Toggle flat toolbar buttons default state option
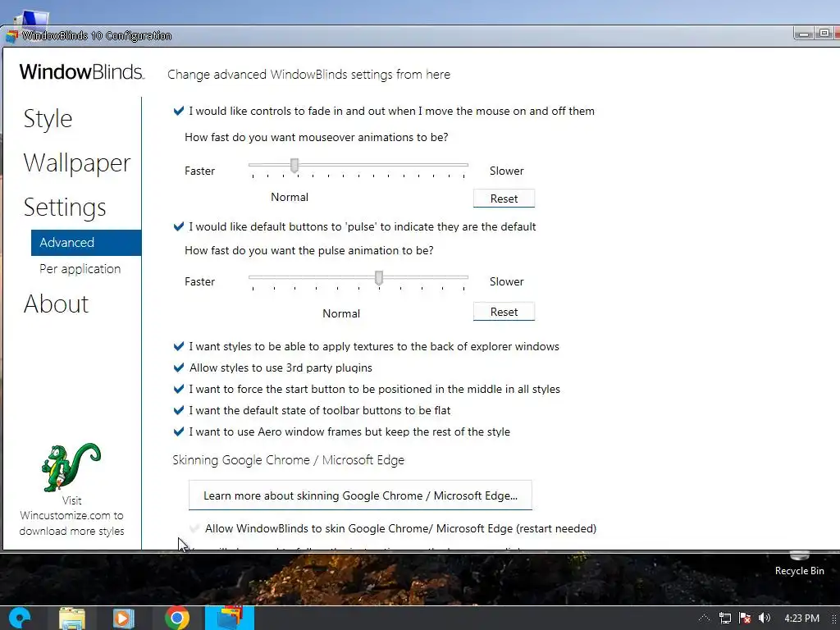The width and height of the screenshot is (840, 630). (x=179, y=411)
